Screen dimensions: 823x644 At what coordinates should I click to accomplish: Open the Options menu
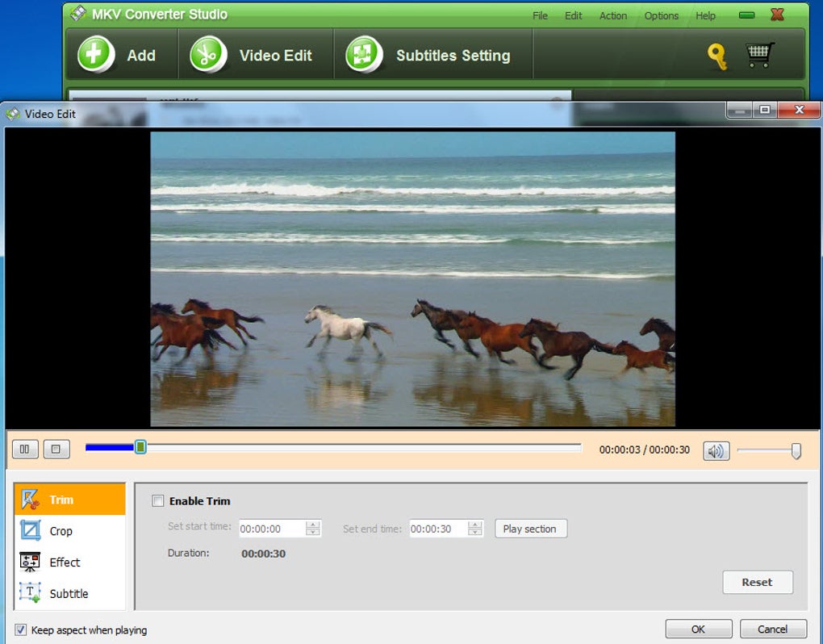tap(662, 16)
